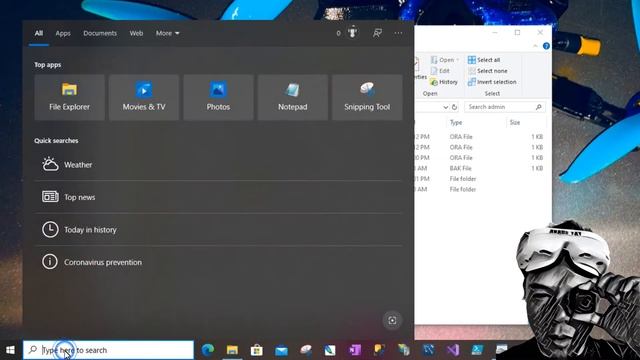Viewport: 640px width, 360px height.
Task: Open Snipping Tool icon in taskbar
Action: [306, 350]
